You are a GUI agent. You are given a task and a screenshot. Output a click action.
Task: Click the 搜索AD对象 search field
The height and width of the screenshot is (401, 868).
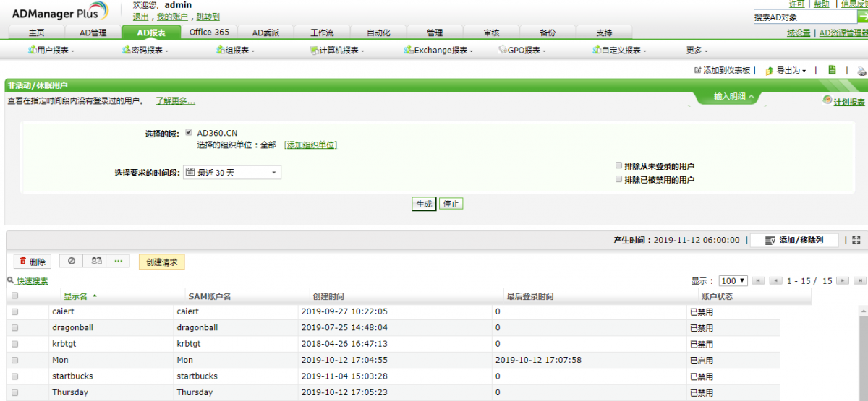805,17
